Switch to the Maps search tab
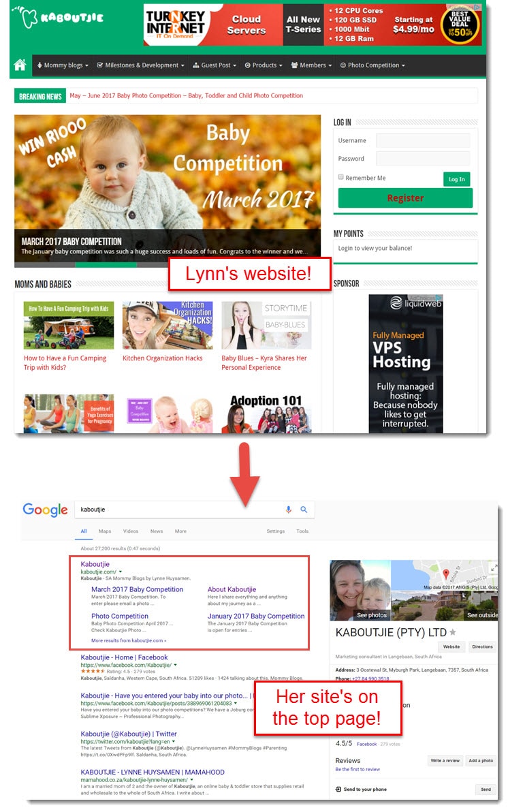 tap(105, 531)
